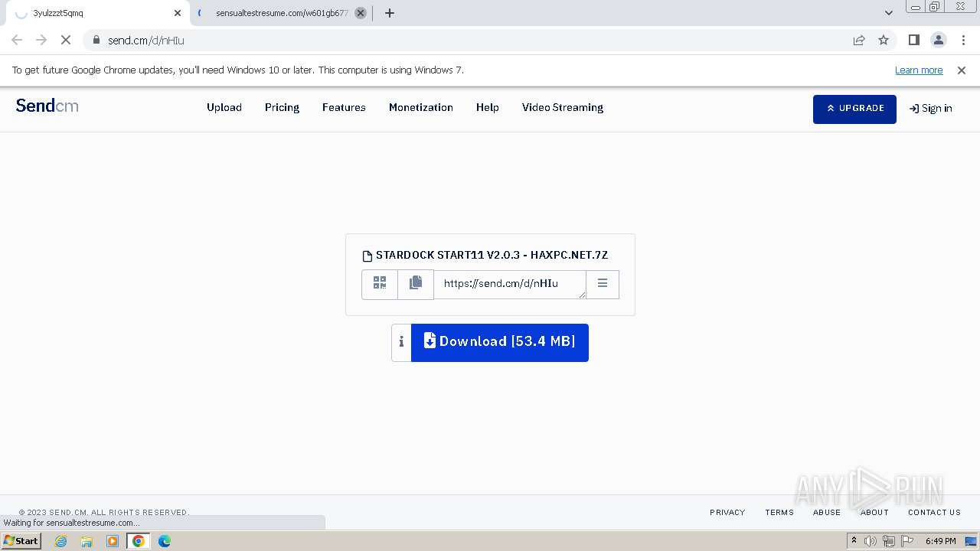Launch Microsoft Edge from taskbar
The image size is (980, 551).
point(165,541)
